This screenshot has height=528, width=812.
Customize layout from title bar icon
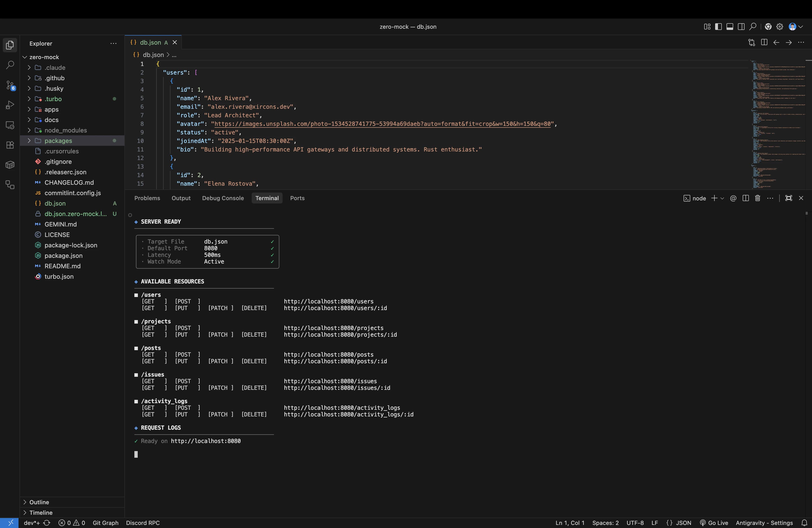click(x=707, y=27)
